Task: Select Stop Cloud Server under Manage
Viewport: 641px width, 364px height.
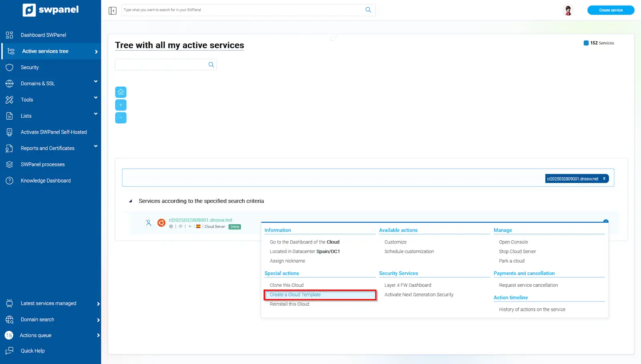Action: pyautogui.click(x=517, y=251)
